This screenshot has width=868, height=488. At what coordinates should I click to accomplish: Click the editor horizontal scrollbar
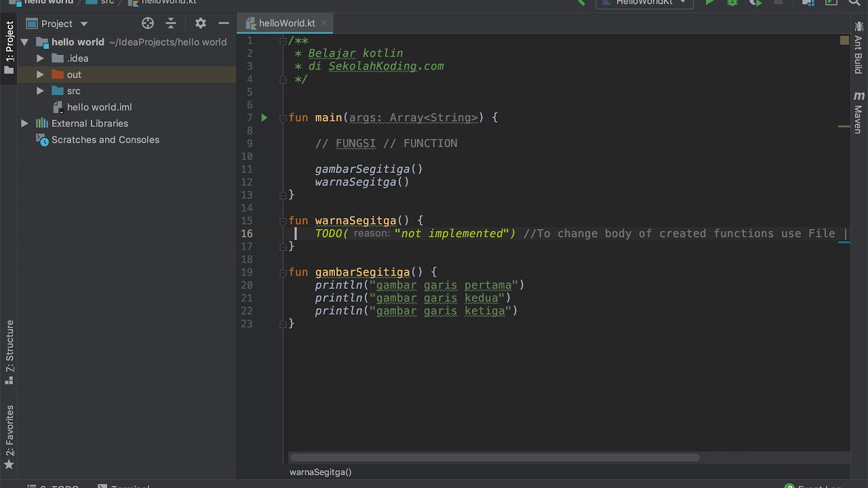495,457
